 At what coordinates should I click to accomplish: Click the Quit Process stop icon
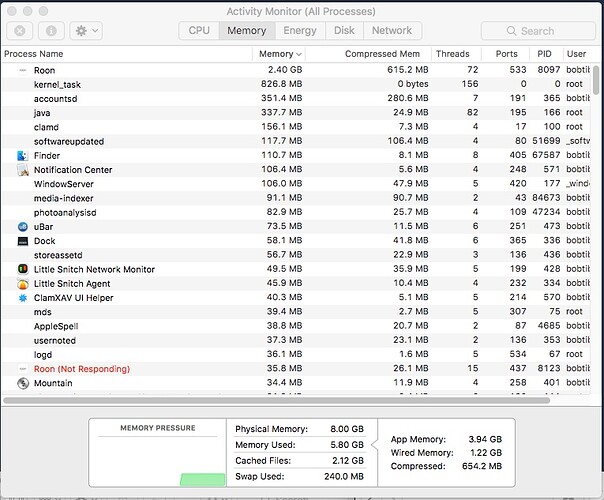tap(20, 31)
